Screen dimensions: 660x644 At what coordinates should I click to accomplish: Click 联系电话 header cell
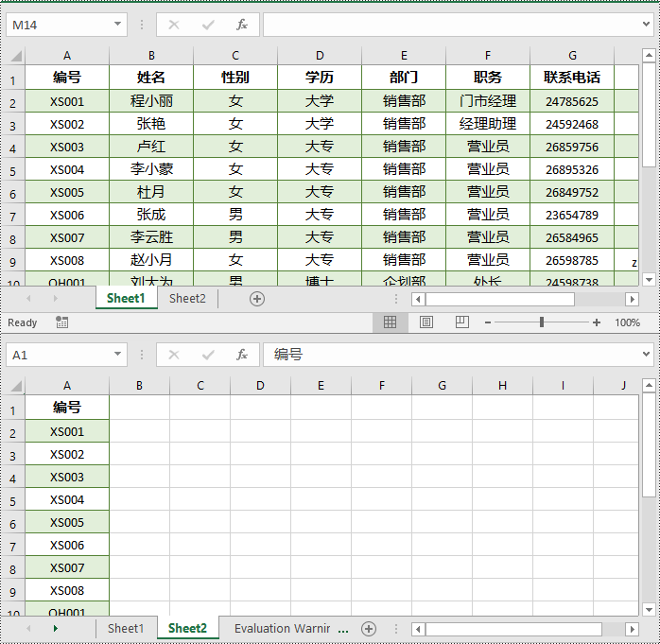pos(572,78)
